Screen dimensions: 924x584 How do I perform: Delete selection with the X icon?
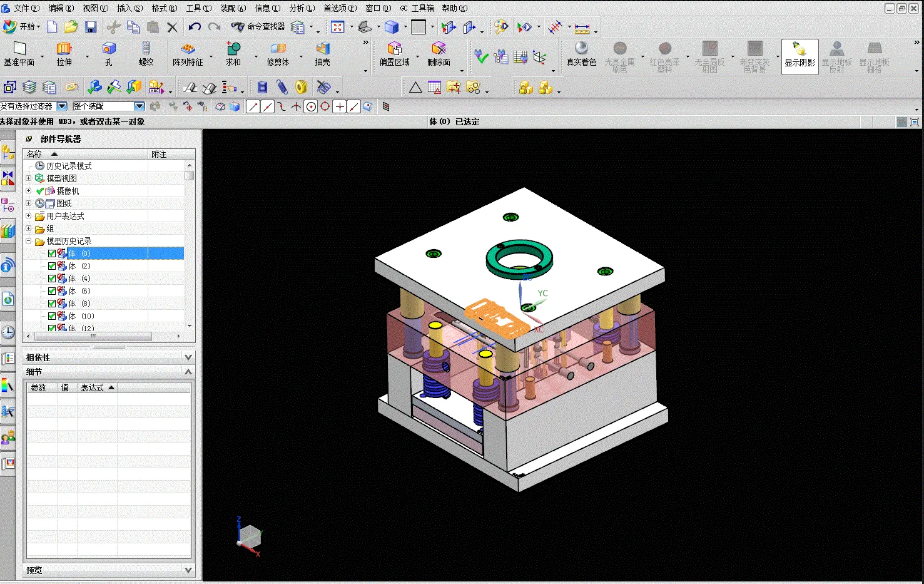click(x=172, y=27)
